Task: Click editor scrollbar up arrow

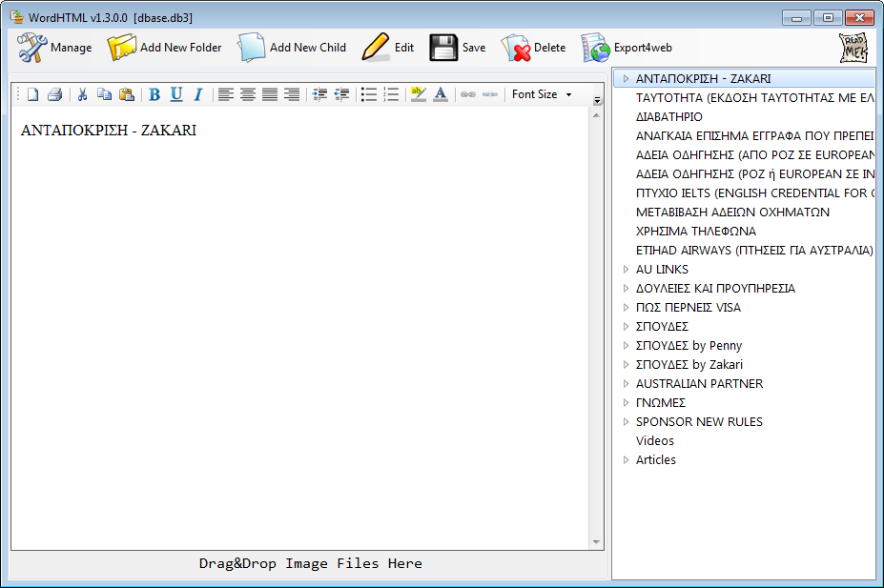Action: [x=596, y=115]
